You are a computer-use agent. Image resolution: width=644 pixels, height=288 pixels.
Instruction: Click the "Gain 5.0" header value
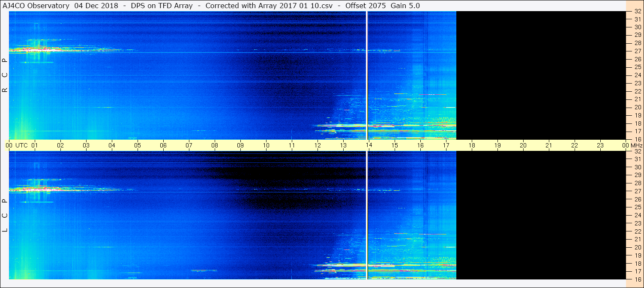[x=405, y=6]
